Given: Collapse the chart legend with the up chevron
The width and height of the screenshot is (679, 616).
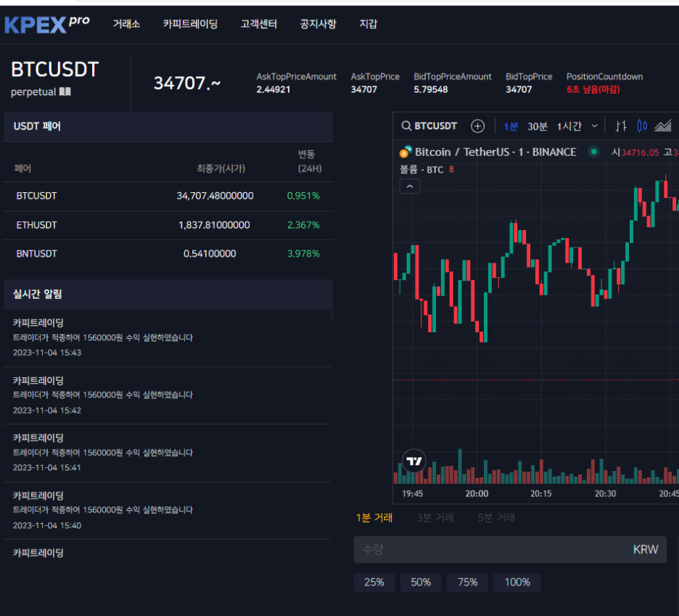Looking at the screenshot, I should point(410,186).
